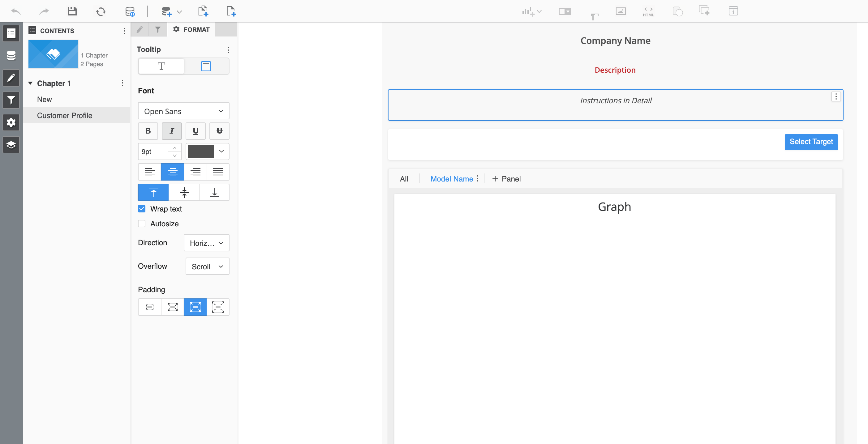Collapse Chapter 1 in the contents tree

click(30, 83)
